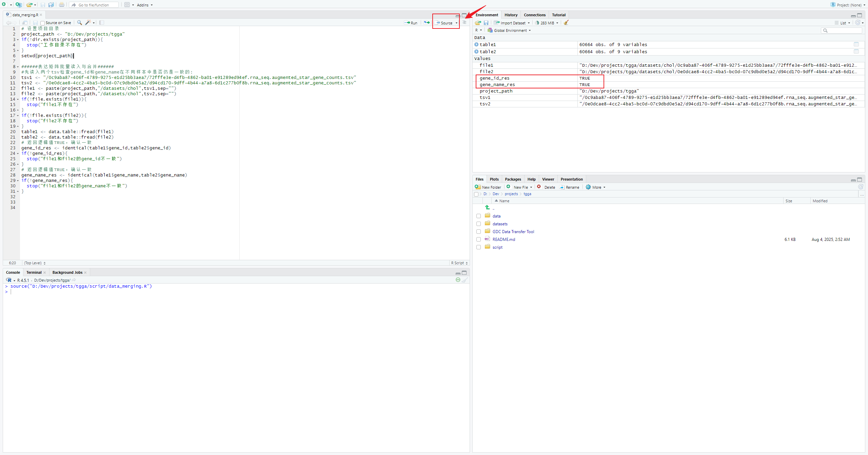
Task: View table1 as data grid
Action: point(856,44)
